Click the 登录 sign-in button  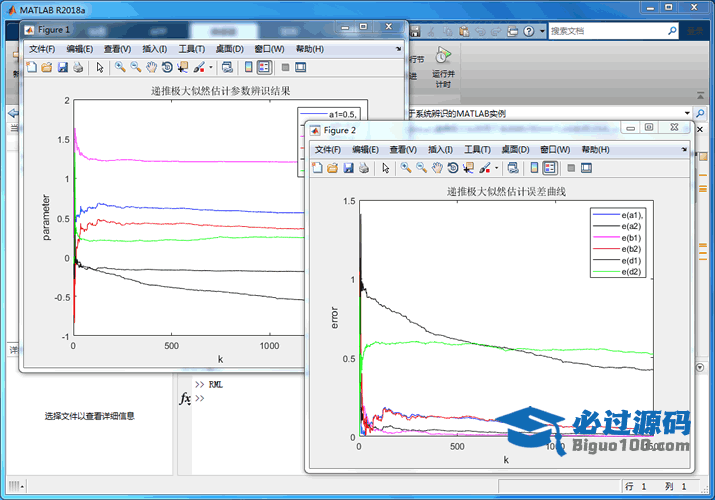[x=698, y=31]
